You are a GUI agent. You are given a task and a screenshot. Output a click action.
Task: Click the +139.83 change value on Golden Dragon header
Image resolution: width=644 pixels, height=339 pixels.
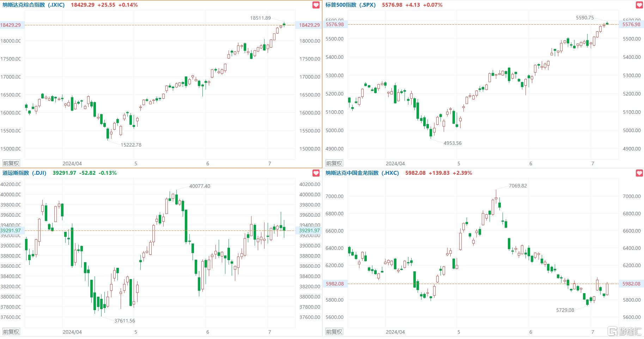point(439,173)
